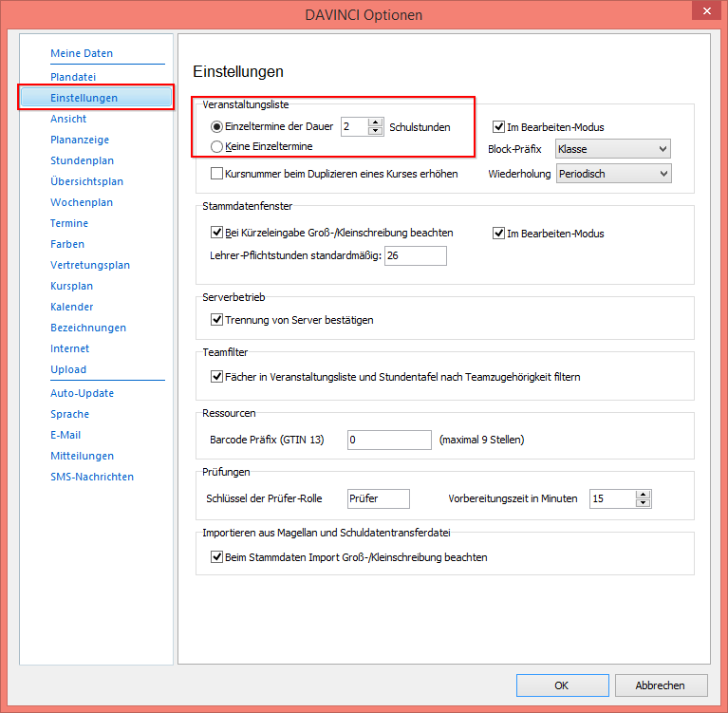
Task: Open the Upload page
Action: tap(68, 369)
